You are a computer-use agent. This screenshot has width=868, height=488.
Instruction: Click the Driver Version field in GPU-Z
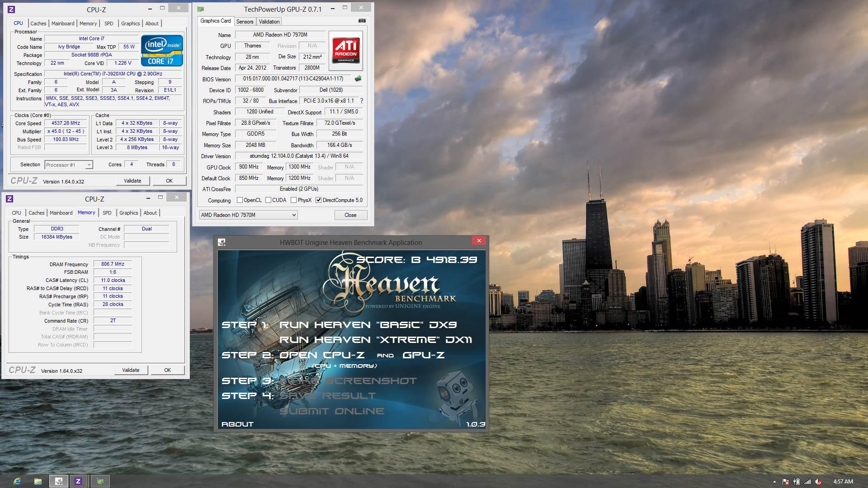coord(299,156)
